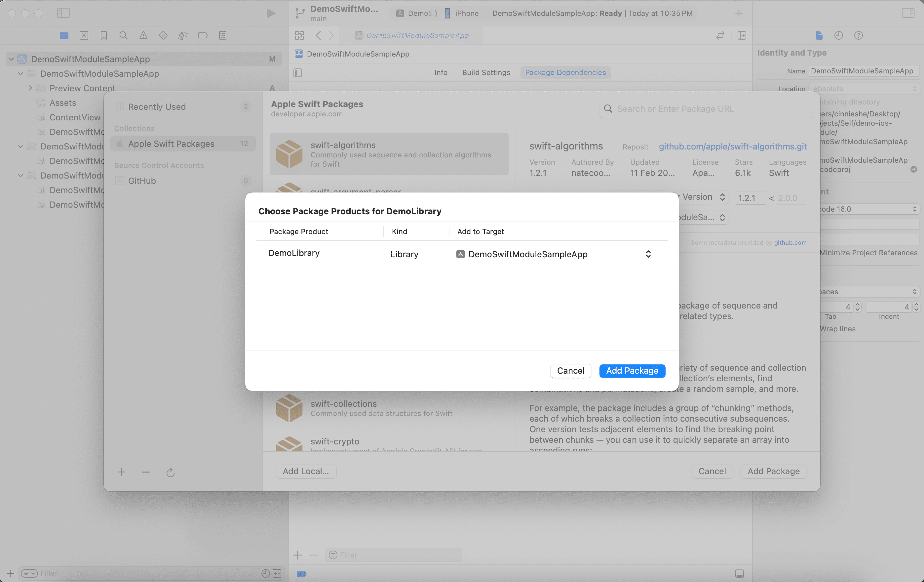The height and width of the screenshot is (582, 924).
Task: Open the Bookmark navigator
Action: (104, 35)
